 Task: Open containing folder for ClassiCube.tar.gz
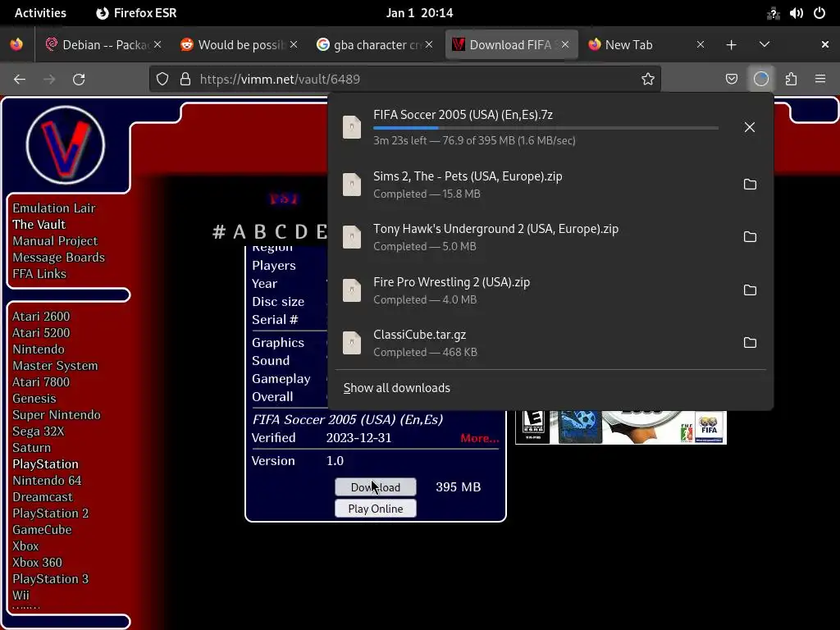pos(750,342)
